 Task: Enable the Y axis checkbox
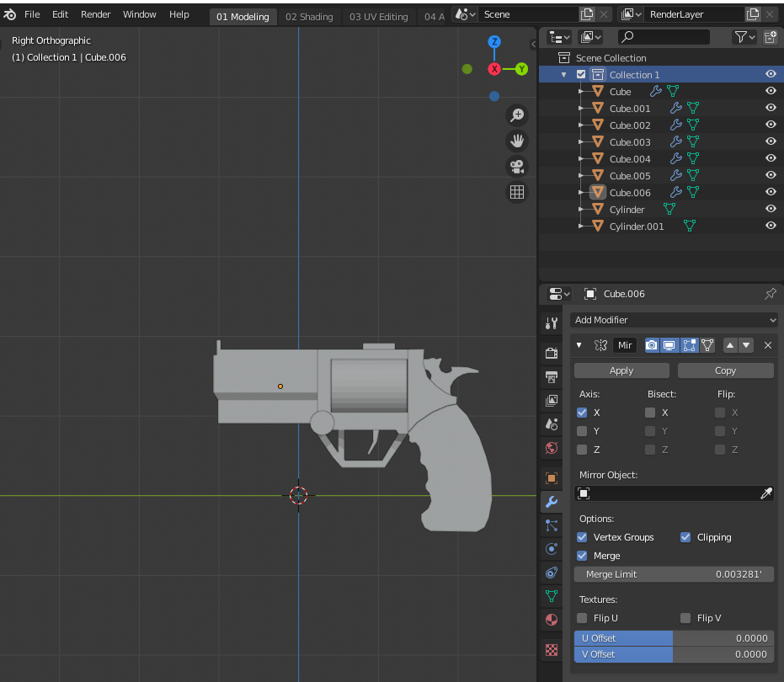tap(582, 431)
